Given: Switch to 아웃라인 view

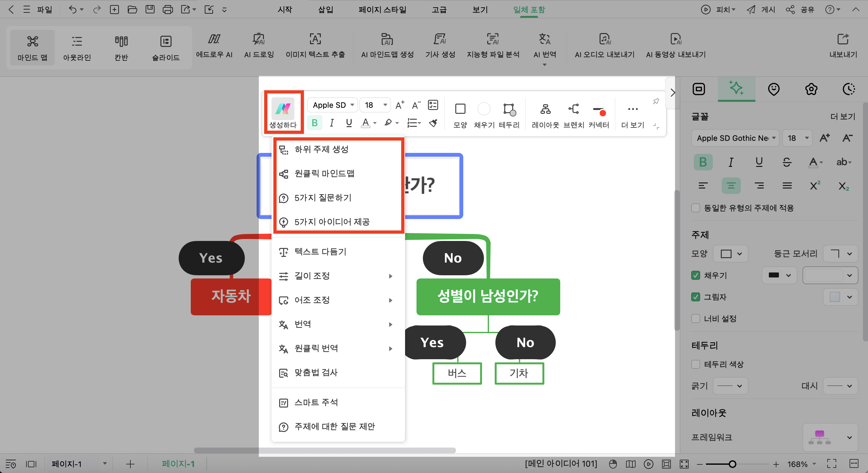Looking at the screenshot, I should pyautogui.click(x=77, y=47).
